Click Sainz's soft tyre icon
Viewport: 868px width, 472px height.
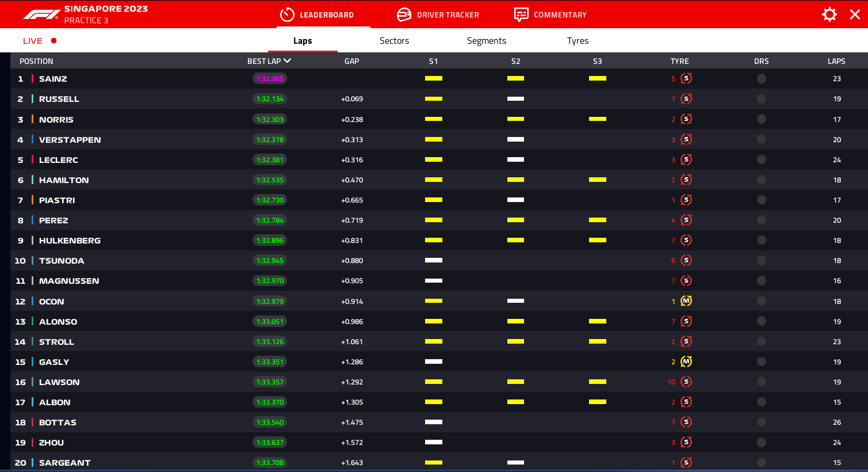(x=686, y=79)
